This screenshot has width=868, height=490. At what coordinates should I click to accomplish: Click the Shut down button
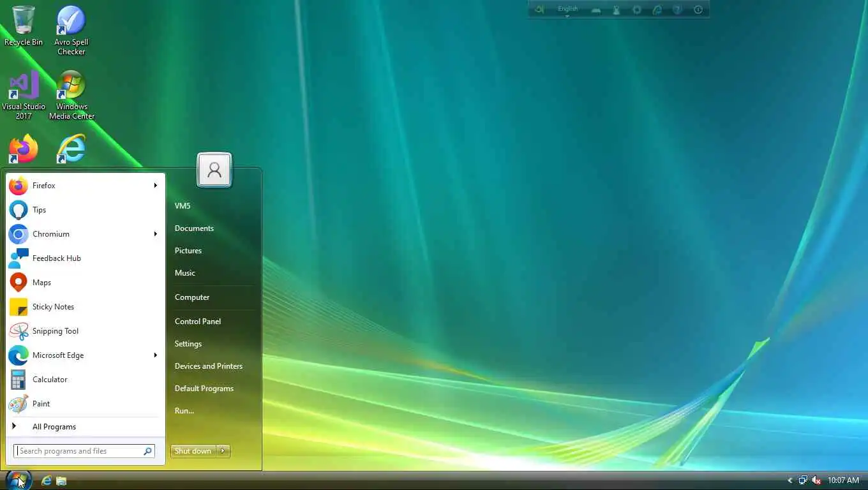coord(193,451)
